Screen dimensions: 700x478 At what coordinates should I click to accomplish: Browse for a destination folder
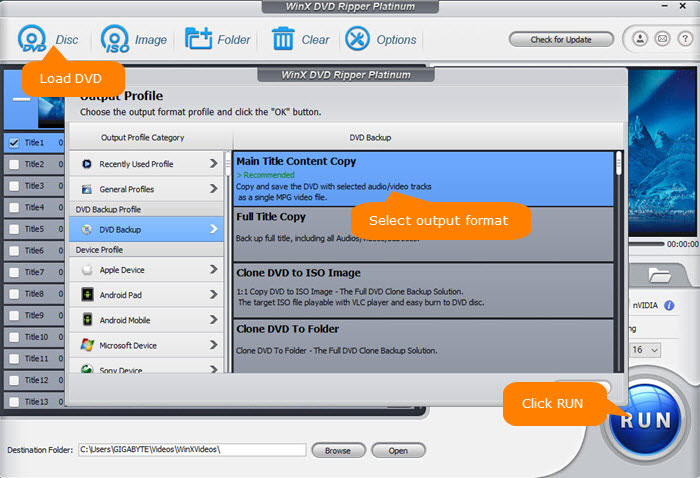338,450
